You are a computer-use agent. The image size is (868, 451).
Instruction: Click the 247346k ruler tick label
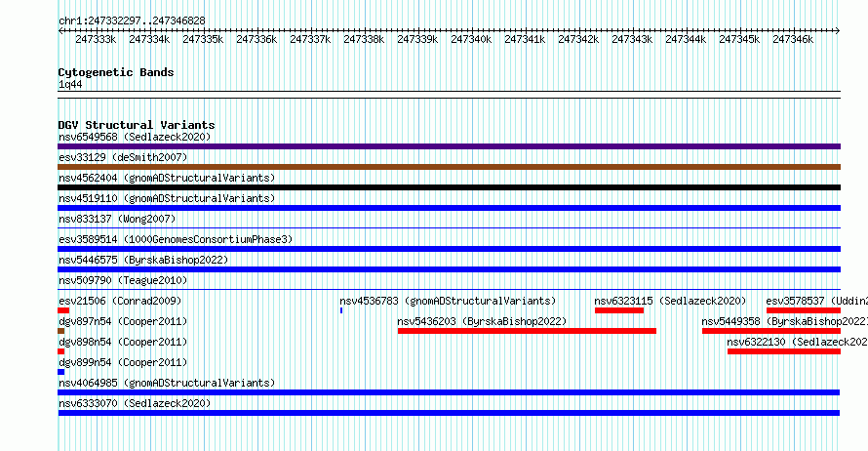(x=793, y=39)
